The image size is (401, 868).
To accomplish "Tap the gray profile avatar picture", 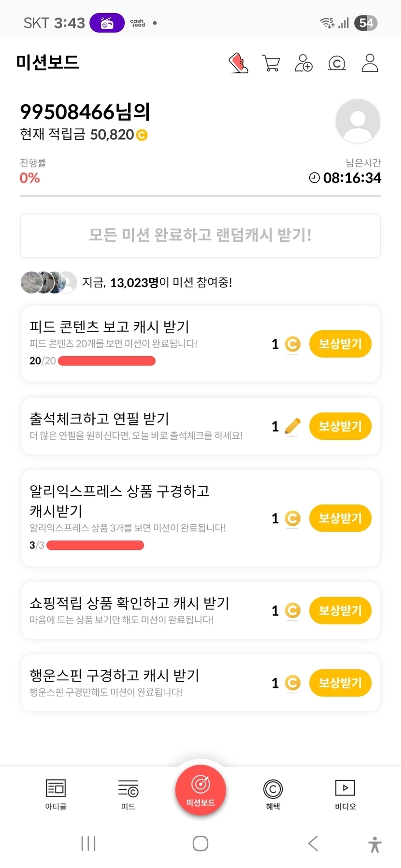I will point(358,121).
